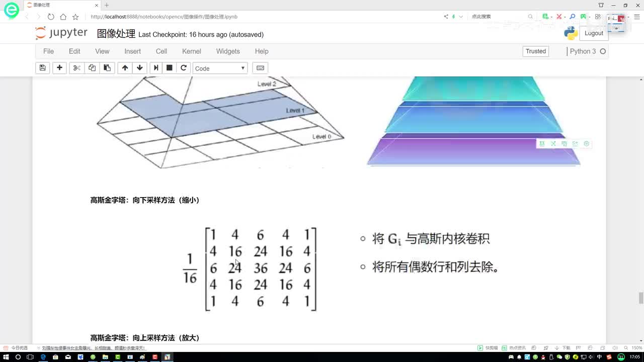This screenshot has height=362, width=644.
Task: Open the Edit menu
Action: click(x=74, y=51)
